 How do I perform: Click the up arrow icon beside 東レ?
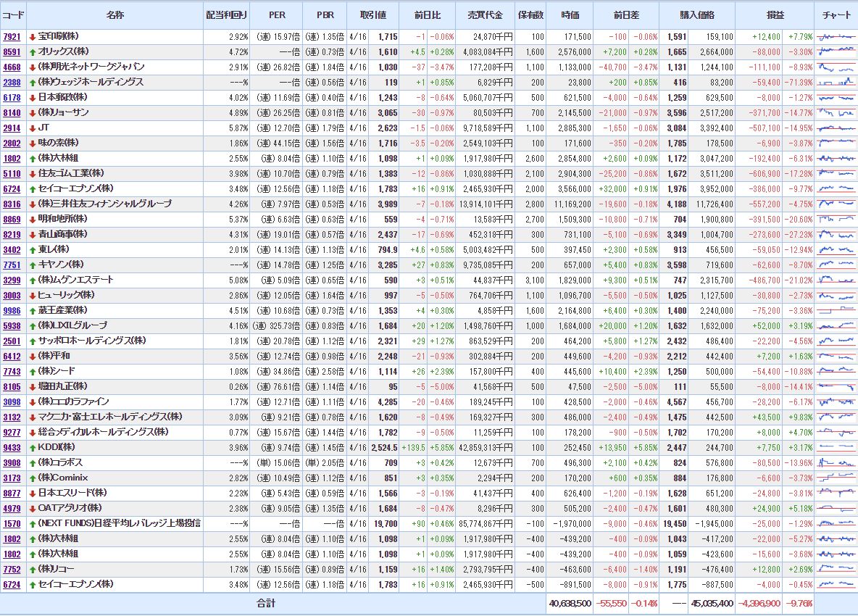click(33, 250)
